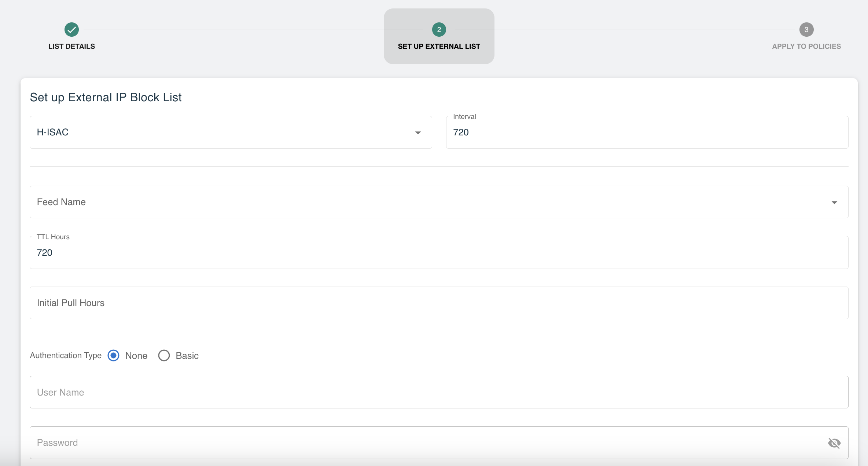Viewport: 868px width, 466px height.
Task: Open the H-ISAC source dropdown
Action: tap(231, 132)
